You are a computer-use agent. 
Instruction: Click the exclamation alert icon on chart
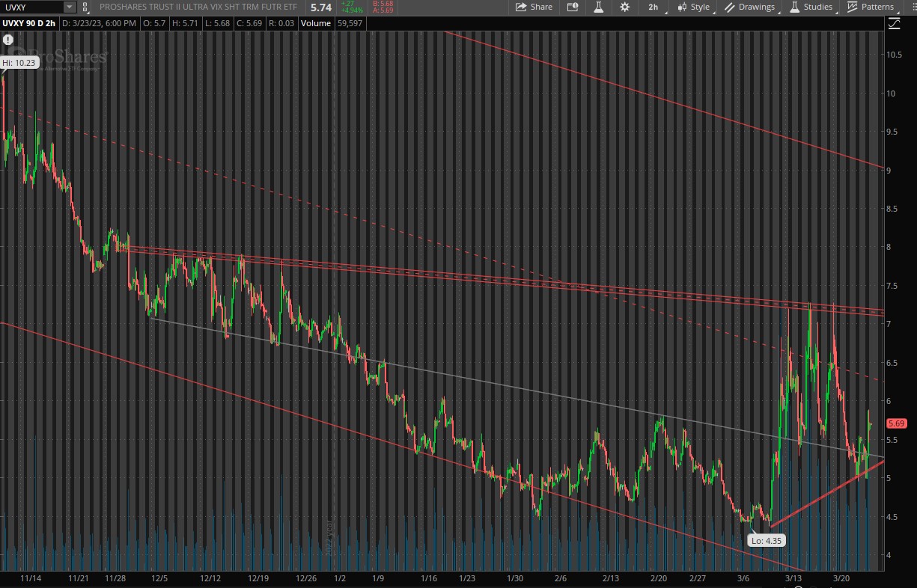[8, 40]
